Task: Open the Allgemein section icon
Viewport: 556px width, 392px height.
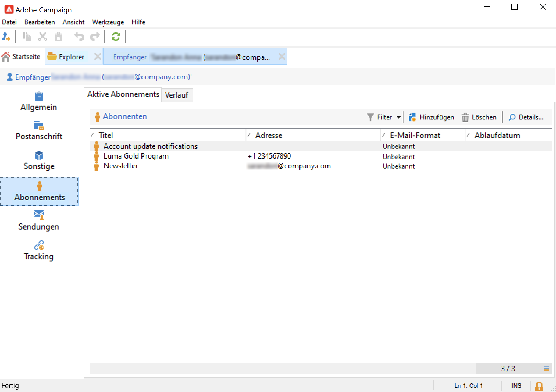Action: [39, 96]
